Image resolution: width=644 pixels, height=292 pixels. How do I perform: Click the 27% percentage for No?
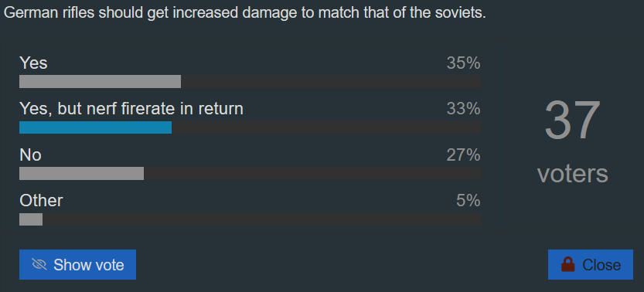click(x=463, y=155)
